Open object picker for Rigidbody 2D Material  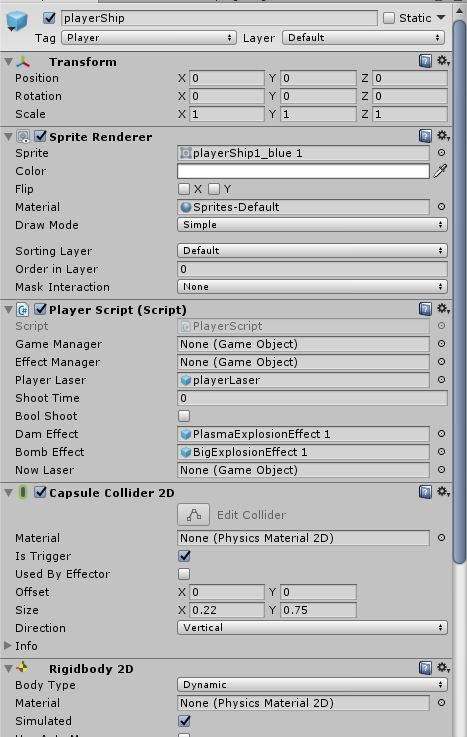coord(441,703)
